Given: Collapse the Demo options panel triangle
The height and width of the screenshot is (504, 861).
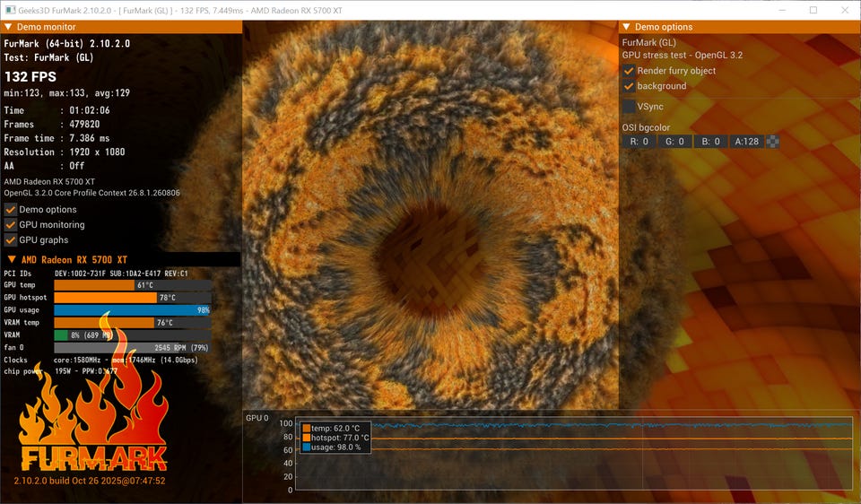Looking at the screenshot, I should coord(627,27).
